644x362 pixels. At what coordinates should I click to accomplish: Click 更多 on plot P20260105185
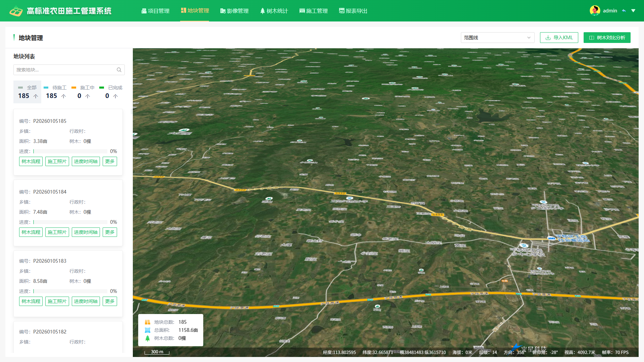[x=110, y=161]
